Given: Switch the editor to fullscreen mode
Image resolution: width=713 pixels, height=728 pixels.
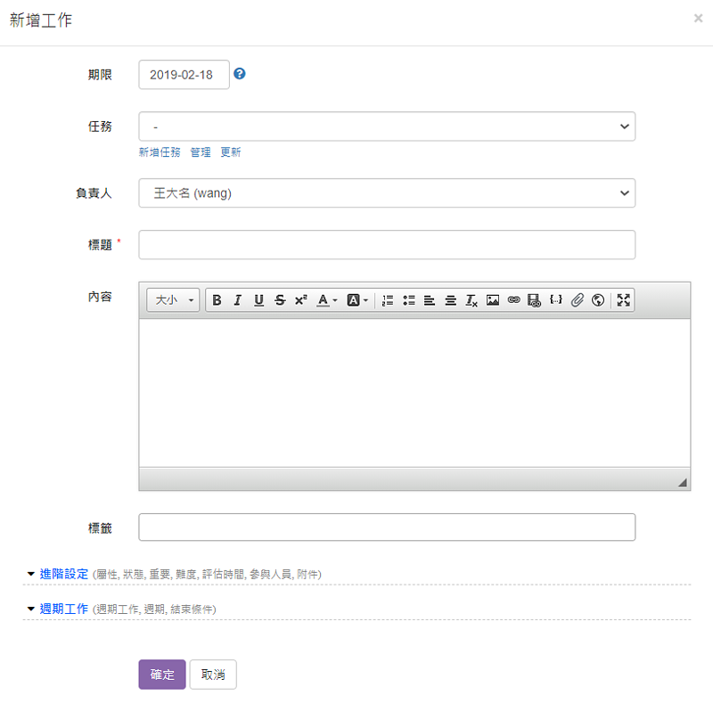Looking at the screenshot, I should pos(623,300).
